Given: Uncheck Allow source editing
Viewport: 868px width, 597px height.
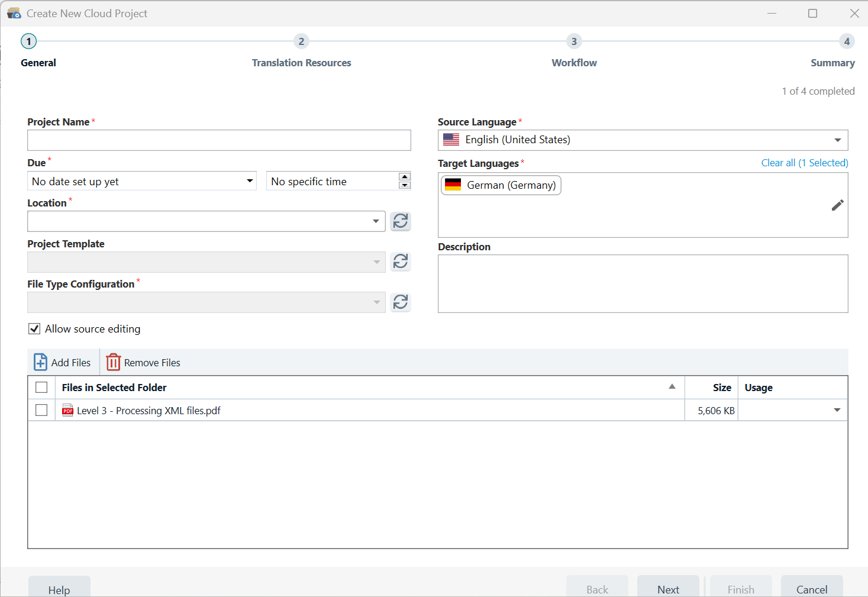Looking at the screenshot, I should [x=34, y=329].
